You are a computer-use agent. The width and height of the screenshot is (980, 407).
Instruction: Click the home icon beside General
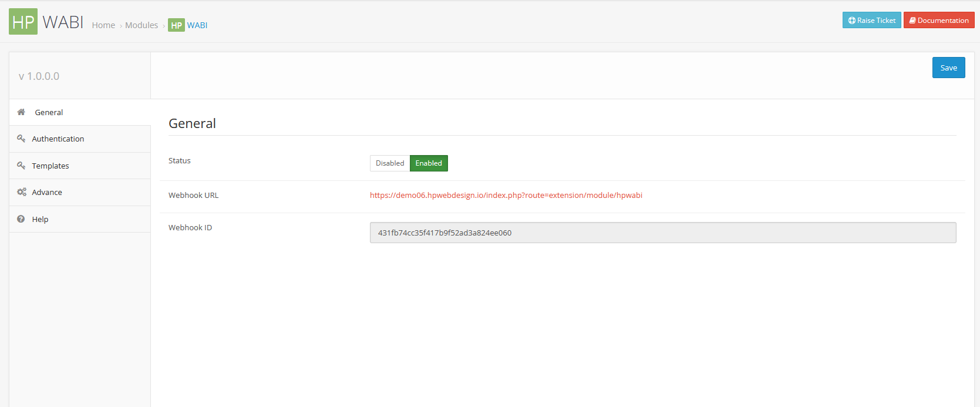pyautogui.click(x=21, y=112)
